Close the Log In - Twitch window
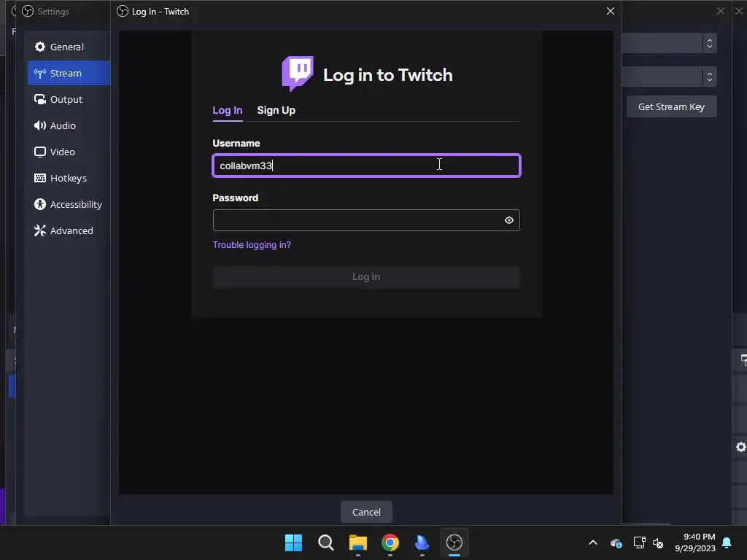Screen dimensions: 747x560 click(611, 11)
